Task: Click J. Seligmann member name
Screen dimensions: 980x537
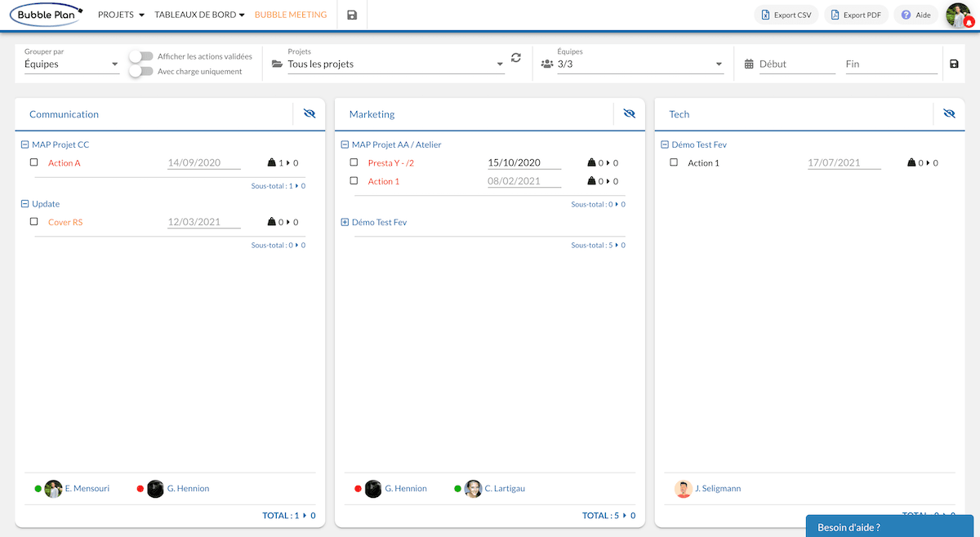Action: (718, 489)
